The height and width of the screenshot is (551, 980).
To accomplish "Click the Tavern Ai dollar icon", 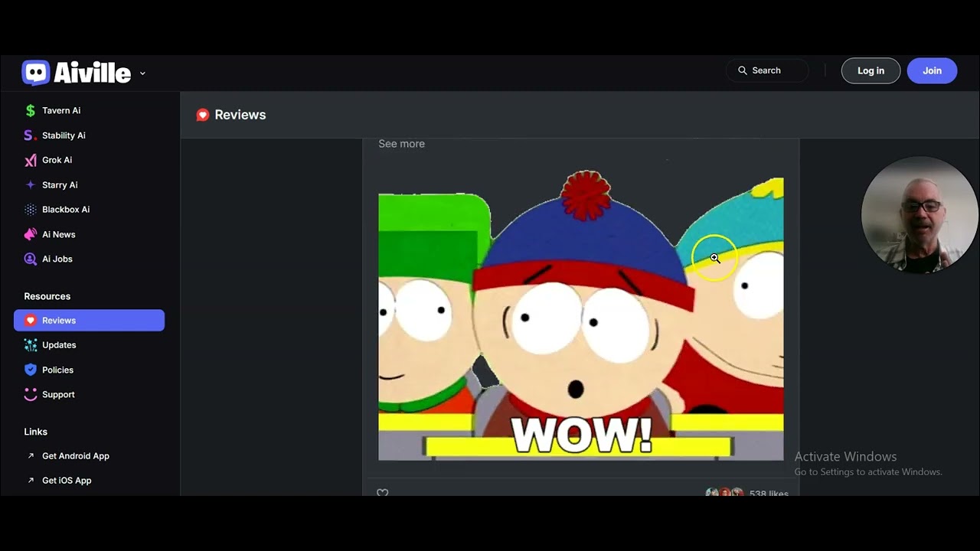I will [31, 110].
